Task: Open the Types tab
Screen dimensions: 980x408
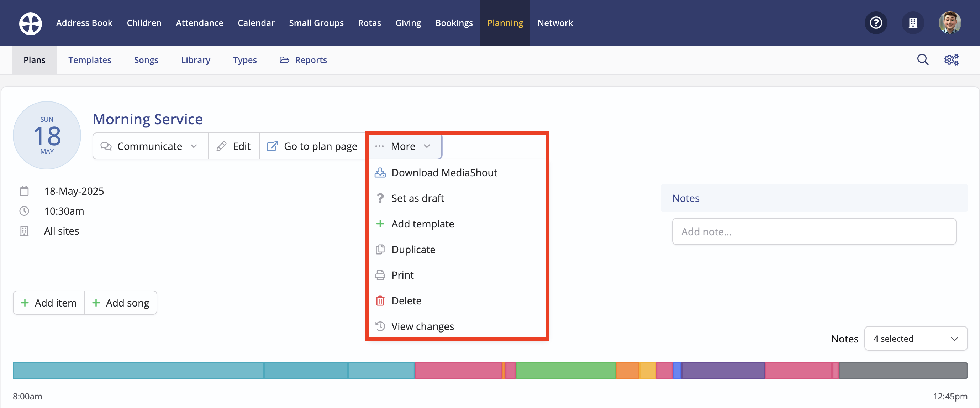Action: click(x=244, y=60)
